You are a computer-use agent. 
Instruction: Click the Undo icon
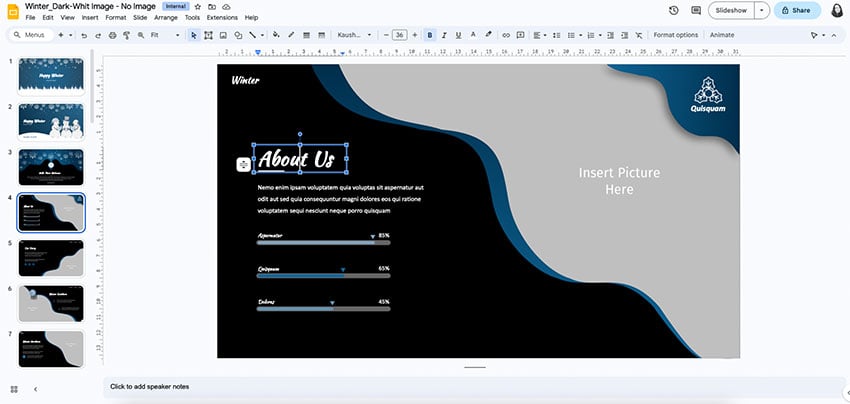[x=83, y=35]
